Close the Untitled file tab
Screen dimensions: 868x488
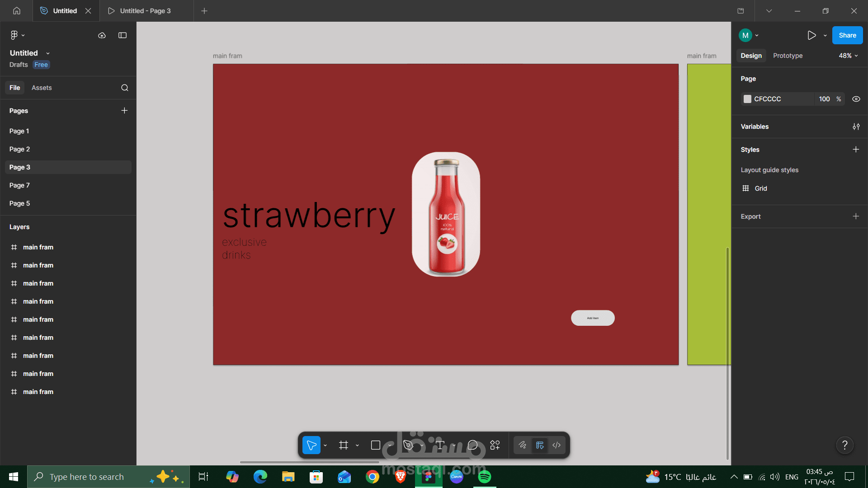point(88,11)
